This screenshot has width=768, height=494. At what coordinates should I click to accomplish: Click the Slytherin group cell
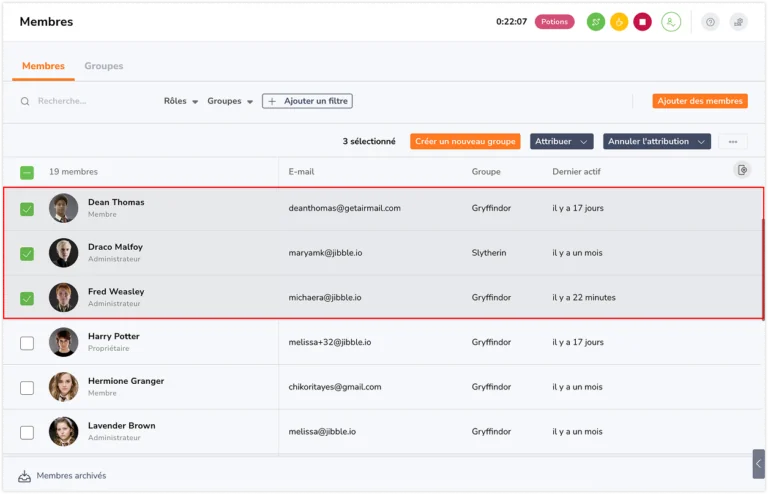pyautogui.click(x=489, y=253)
